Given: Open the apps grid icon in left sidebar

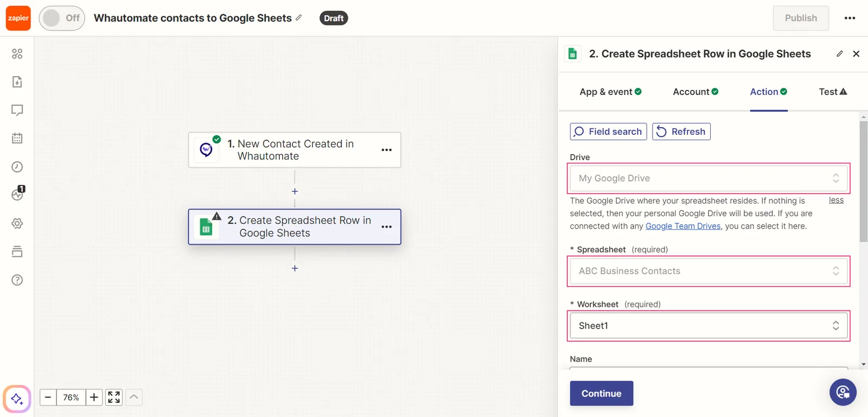Looking at the screenshot, I should (x=17, y=54).
